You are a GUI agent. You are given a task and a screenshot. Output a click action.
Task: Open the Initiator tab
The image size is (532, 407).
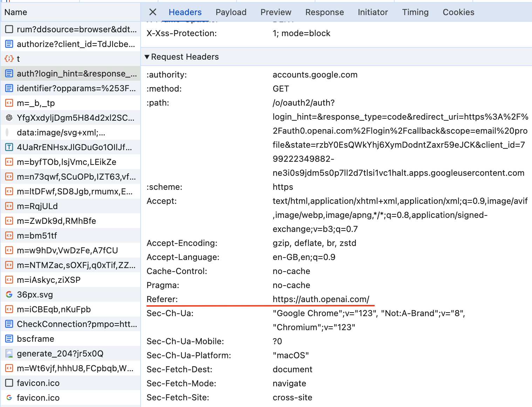click(x=373, y=12)
